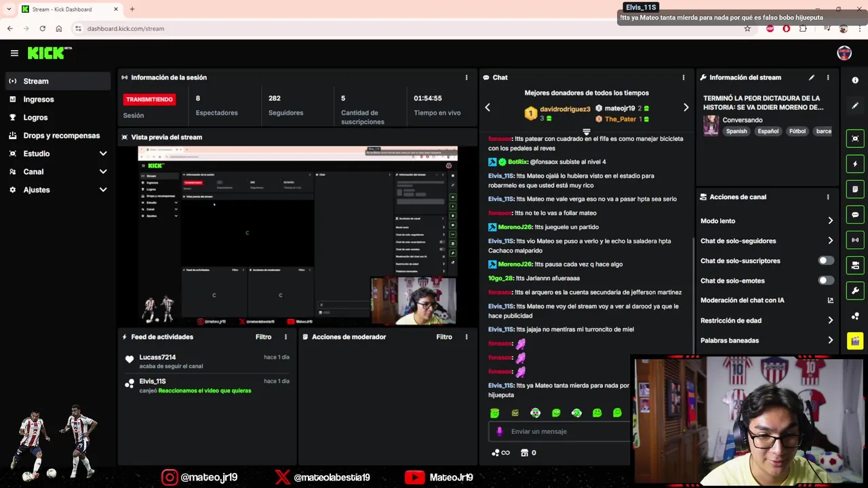Click the channel points icon on the right rail
Screen dimensions: 868x488
[855, 317]
